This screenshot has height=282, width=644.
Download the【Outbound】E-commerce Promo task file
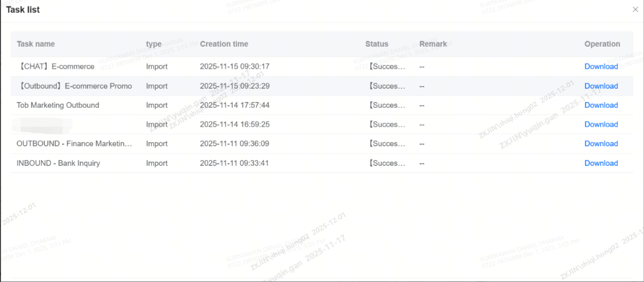click(601, 86)
